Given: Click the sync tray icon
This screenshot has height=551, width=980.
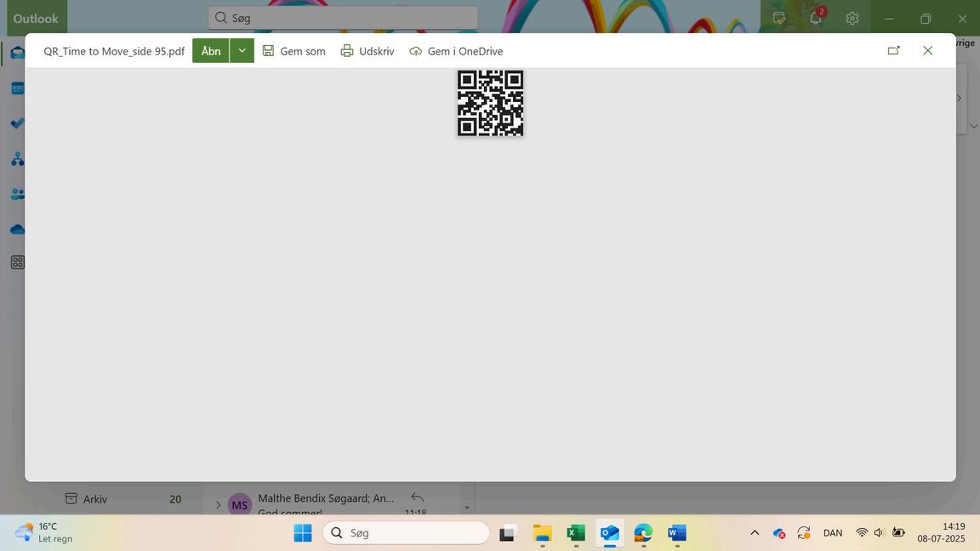Looking at the screenshot, I should click(804, 533).
